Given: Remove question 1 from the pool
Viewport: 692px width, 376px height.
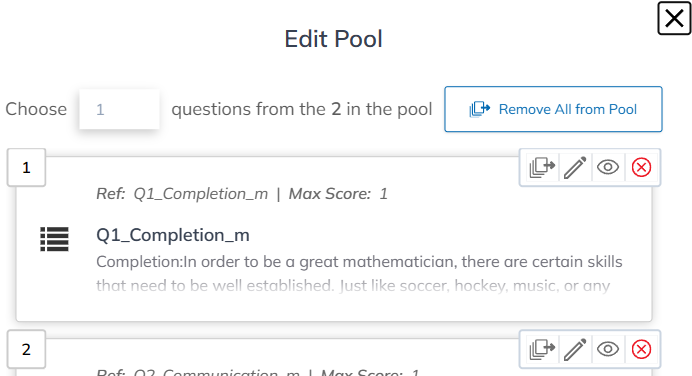Looking at the screenshot, I should 542,168.
